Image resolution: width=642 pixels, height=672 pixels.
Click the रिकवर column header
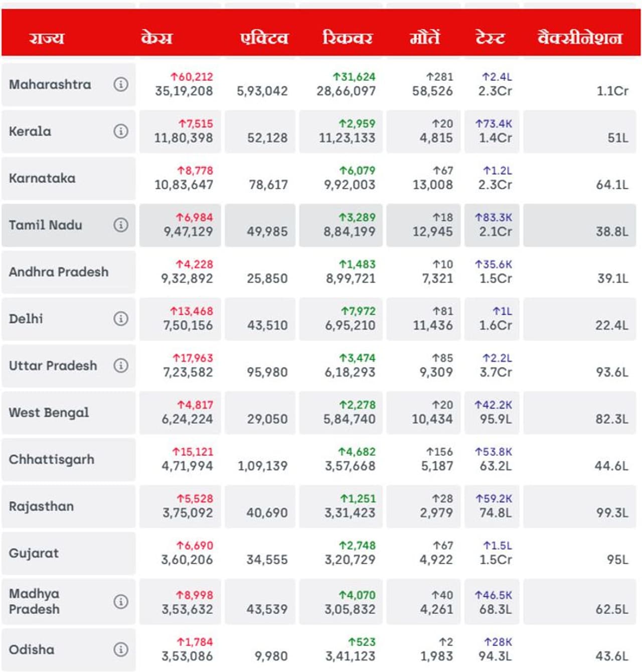(348, 38)
